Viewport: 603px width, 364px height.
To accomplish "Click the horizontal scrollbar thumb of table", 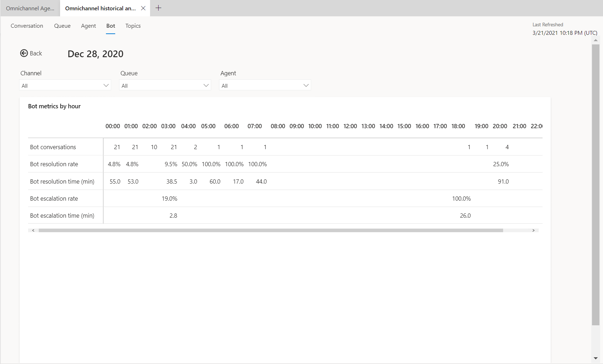I will pos(271,230).
